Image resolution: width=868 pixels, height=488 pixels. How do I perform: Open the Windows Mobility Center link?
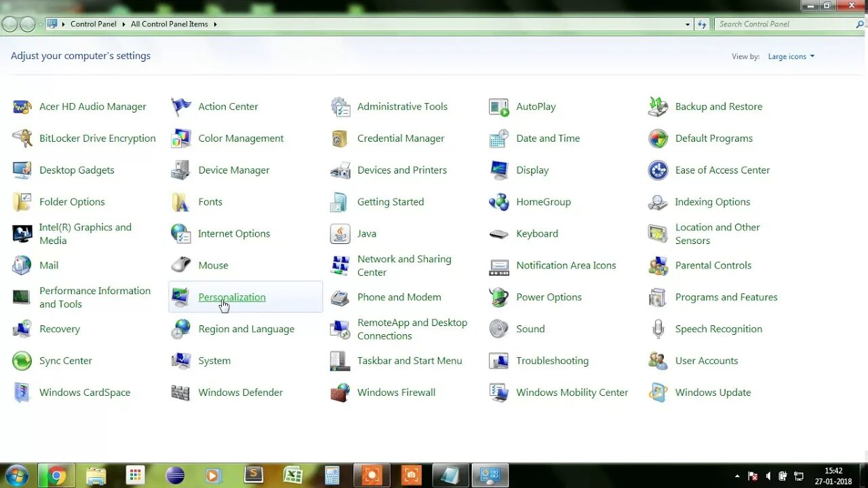click(572, 392)
